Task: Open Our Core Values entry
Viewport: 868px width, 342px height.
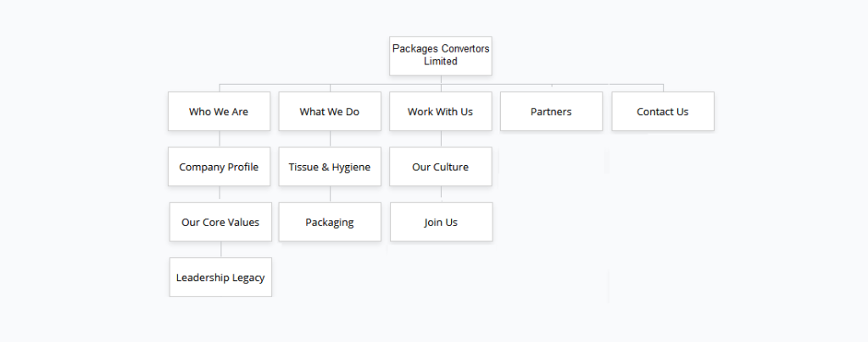Action: [220, 222]
